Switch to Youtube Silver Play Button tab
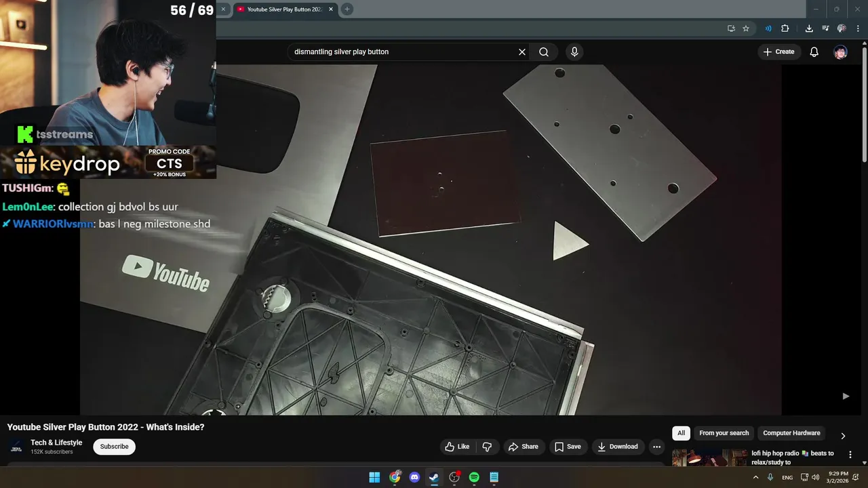The image size is (868, 488). pyautogui.click(x=283, y=9)
